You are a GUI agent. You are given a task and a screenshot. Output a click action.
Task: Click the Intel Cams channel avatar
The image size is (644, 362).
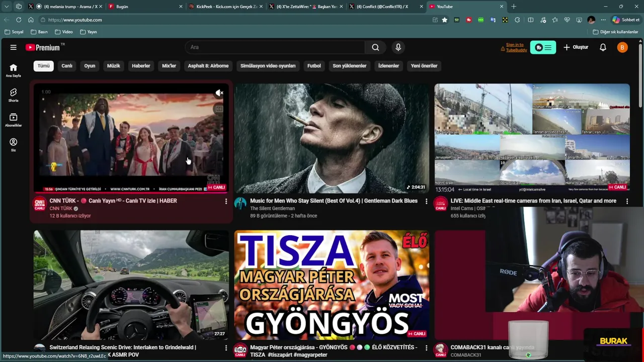pyautogui.click(x=441, y=204)
